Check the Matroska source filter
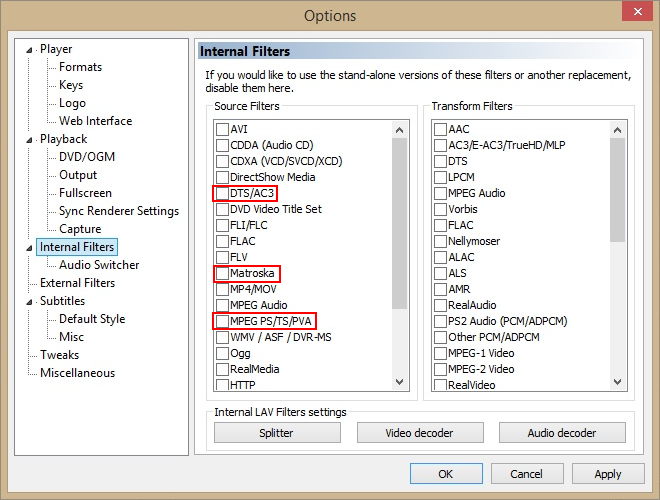The image size is (660, 500). tap(222, 273)
